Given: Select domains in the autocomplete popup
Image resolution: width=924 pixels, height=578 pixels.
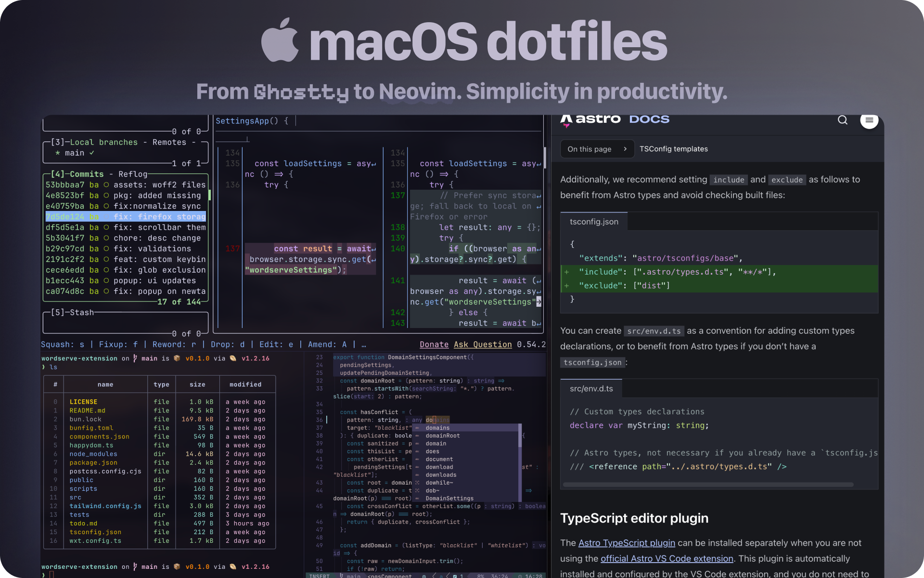Looking at the screenshot, I should (437, 428).
